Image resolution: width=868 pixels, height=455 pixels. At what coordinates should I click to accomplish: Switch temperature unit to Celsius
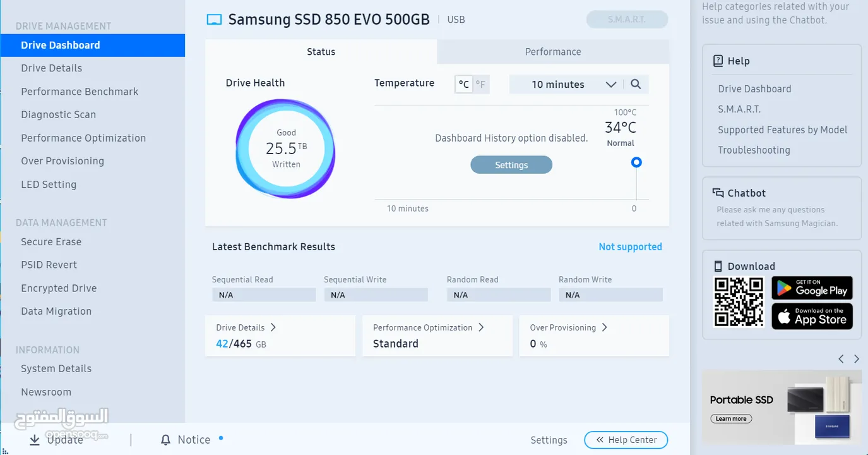(464, 84)
